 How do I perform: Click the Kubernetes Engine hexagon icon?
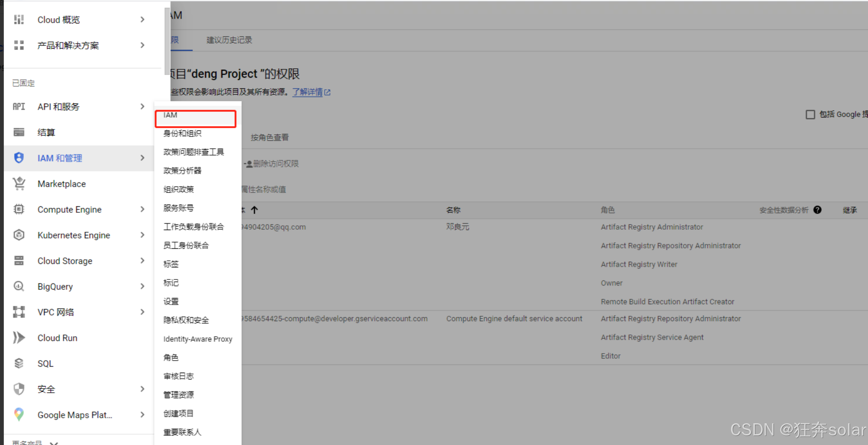click(x=19, y=235)
